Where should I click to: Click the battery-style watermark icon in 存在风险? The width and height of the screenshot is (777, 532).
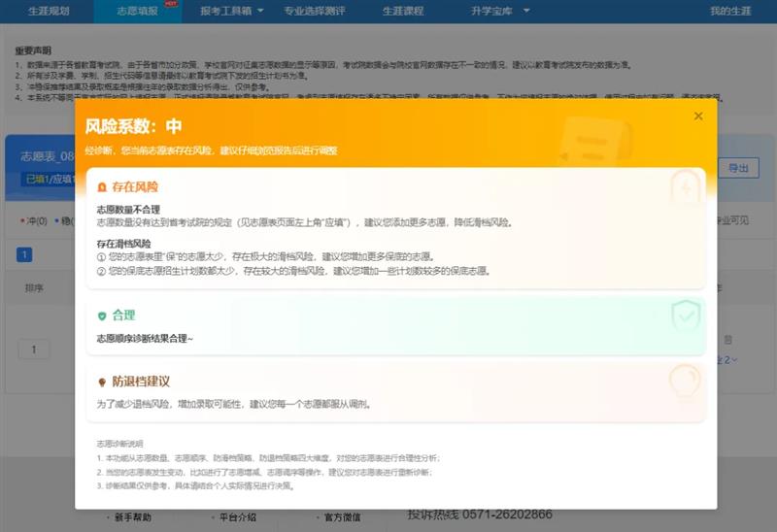click(686, 188)
